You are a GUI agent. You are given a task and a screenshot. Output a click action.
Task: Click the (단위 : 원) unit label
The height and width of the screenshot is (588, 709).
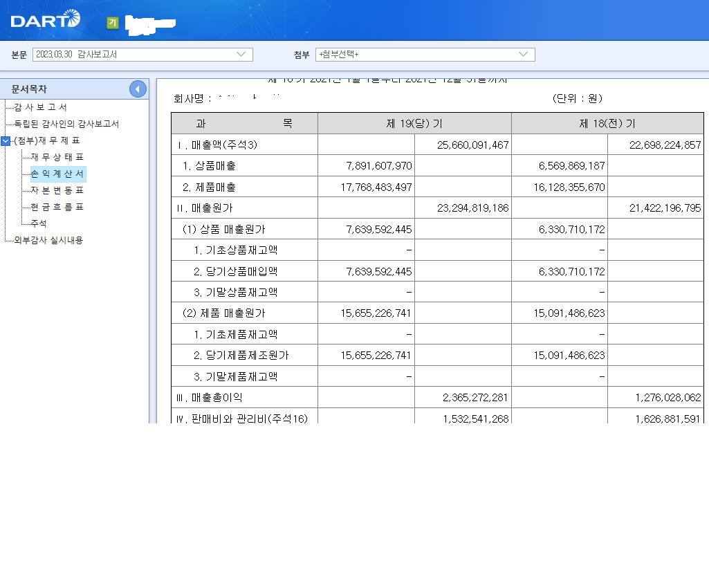pos(578,99)
